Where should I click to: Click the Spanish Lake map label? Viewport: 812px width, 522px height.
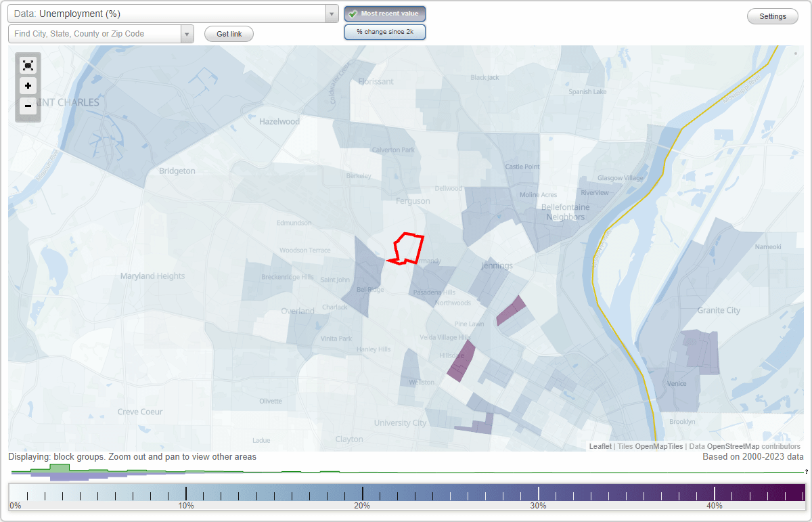(x=587, y=92)
